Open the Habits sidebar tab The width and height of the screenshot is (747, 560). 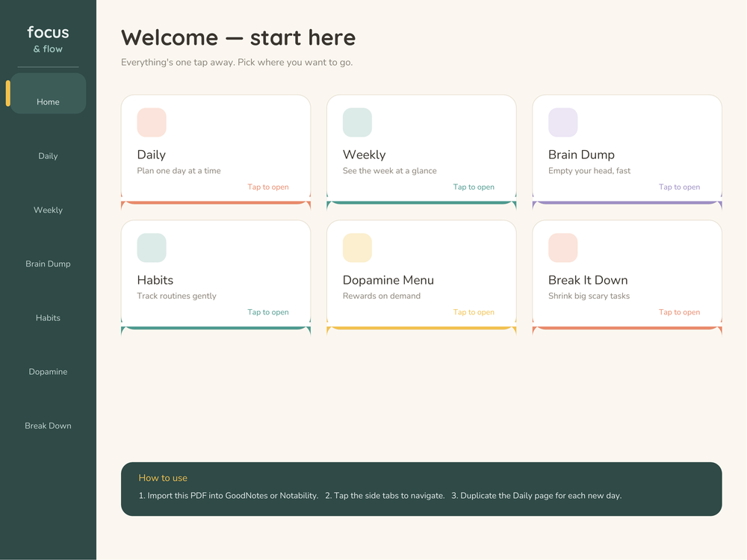[48, 317]
